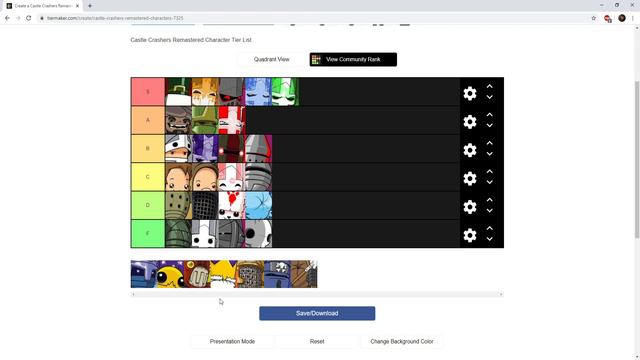This screenshot has height=360, width=640.
Task: Click the browser address bar URL
Action: pos(115,18)
